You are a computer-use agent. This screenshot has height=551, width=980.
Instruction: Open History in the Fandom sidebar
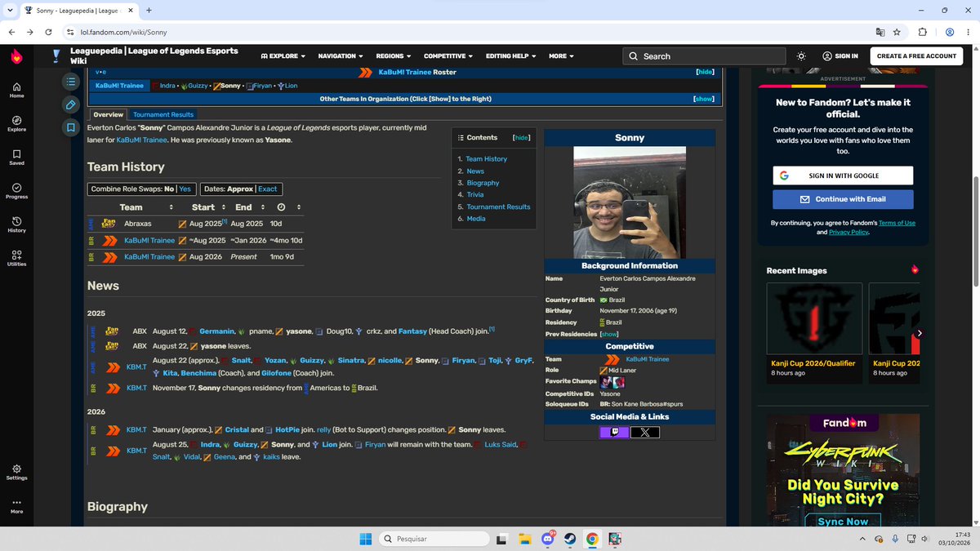[16, 224]
